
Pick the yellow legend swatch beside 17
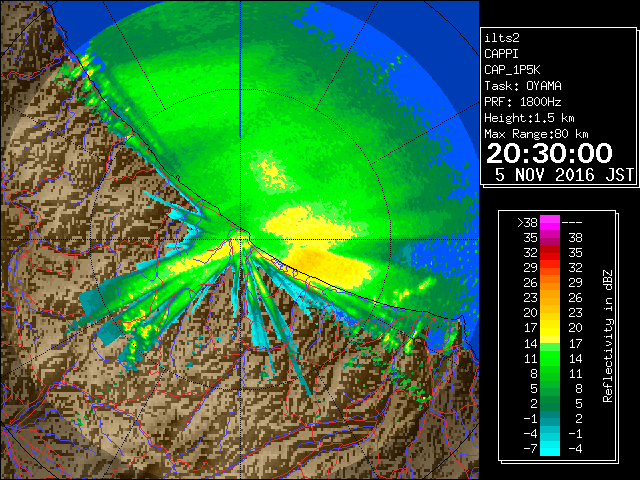(x=550, y=328)
